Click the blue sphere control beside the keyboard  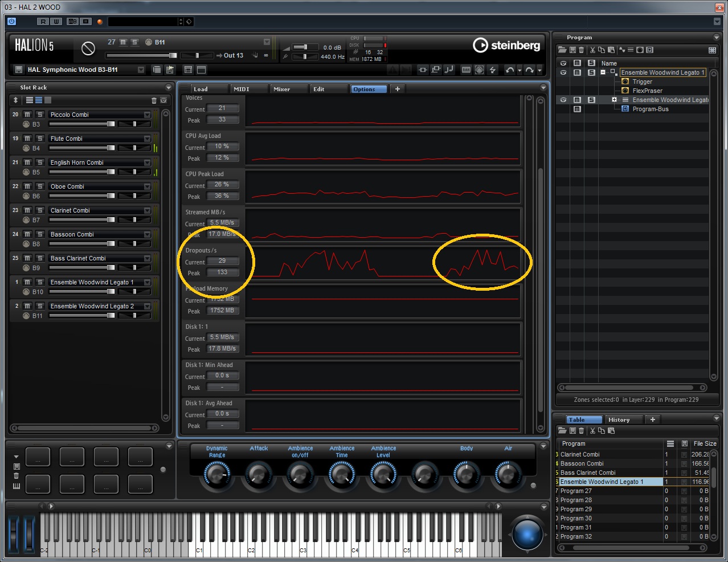[527, 534]
